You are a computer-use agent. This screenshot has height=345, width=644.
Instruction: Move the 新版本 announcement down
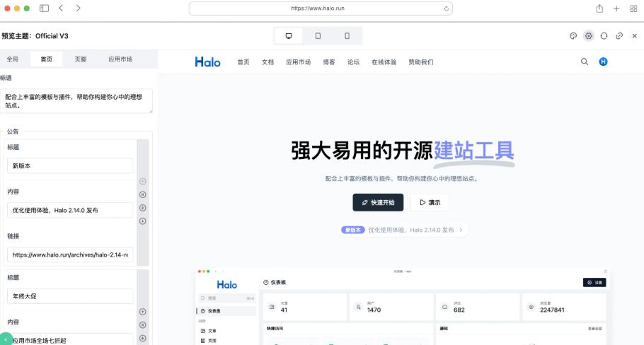[x=142, y=221]
